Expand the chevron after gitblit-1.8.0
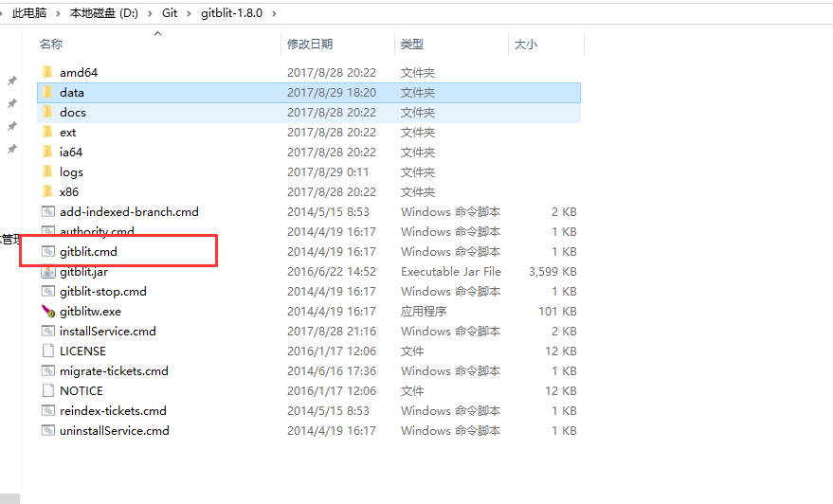 274,13
